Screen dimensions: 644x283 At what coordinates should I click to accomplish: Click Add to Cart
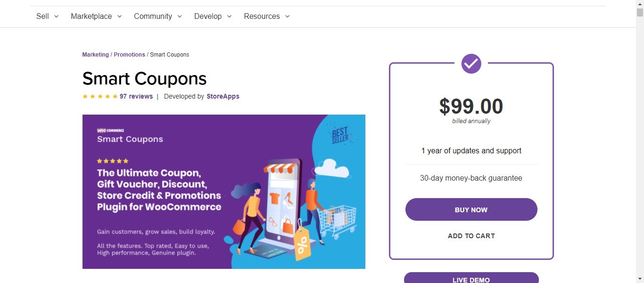pyautogui.click(x=471, y=236)
